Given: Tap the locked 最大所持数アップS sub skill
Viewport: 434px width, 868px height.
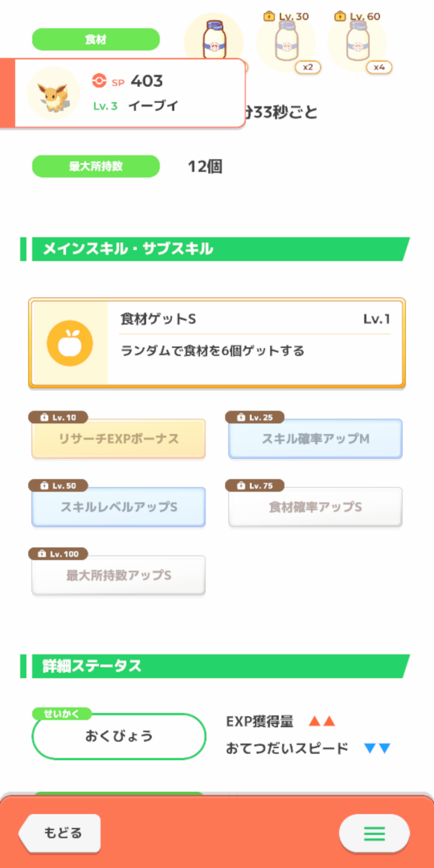Looking at the screenshot, I should (x=118, y=575).
